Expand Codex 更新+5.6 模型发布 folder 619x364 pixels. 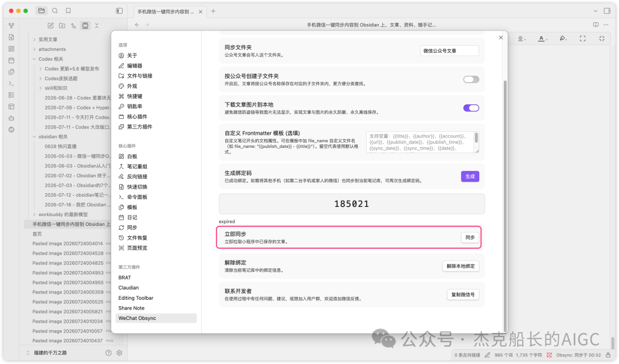coord(41,69)
